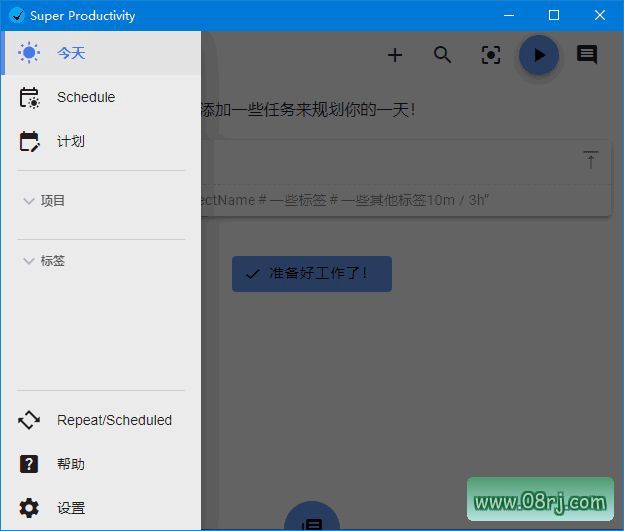The height and width of the screenshot is (531, 624).
Task: Open the Schedule menu item
Action: [101, 97]
